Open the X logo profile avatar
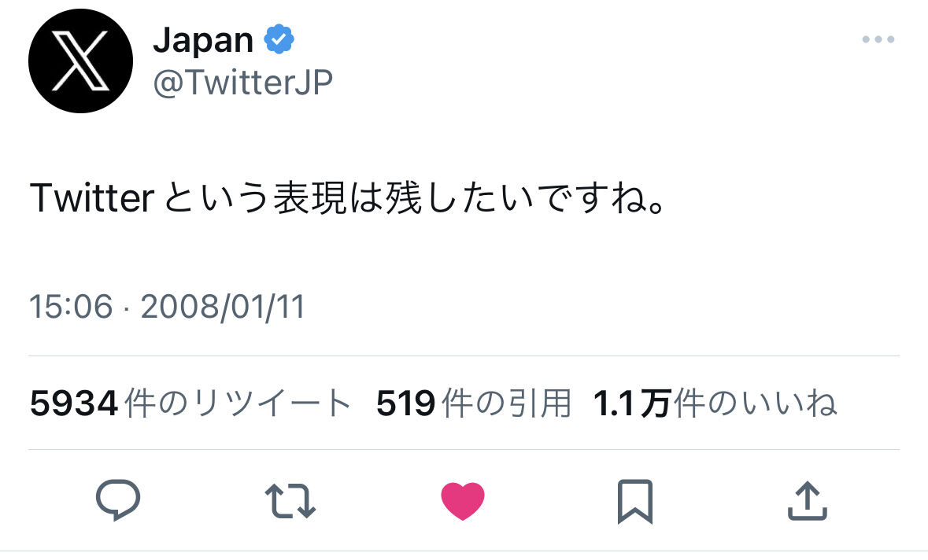 pos(80,61)
